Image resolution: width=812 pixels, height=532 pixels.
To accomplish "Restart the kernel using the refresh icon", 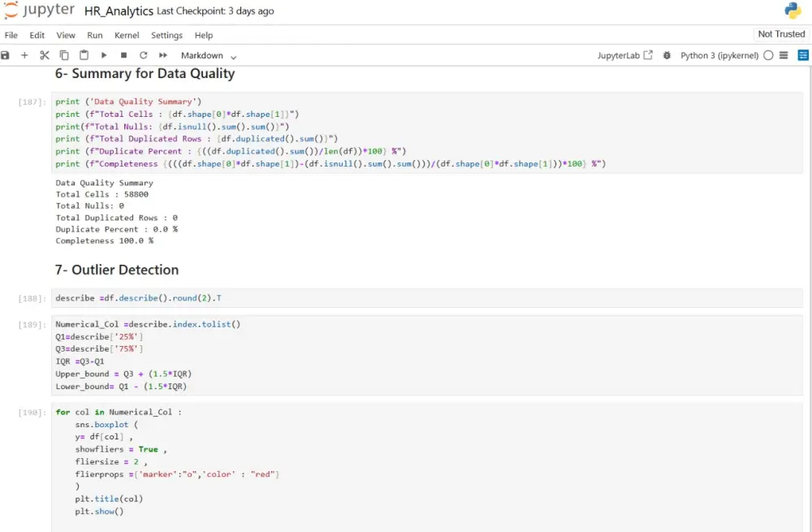I will click(x=142, y=55).
